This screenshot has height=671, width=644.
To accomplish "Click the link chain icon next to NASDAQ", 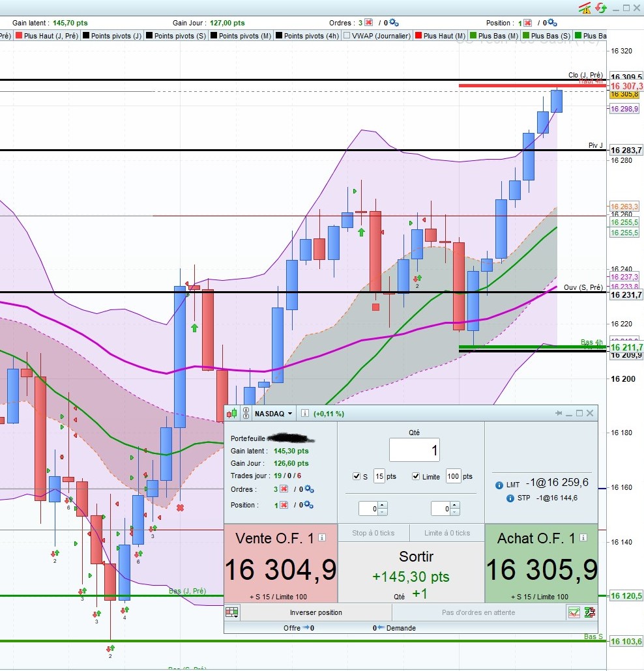I will 246,414.
